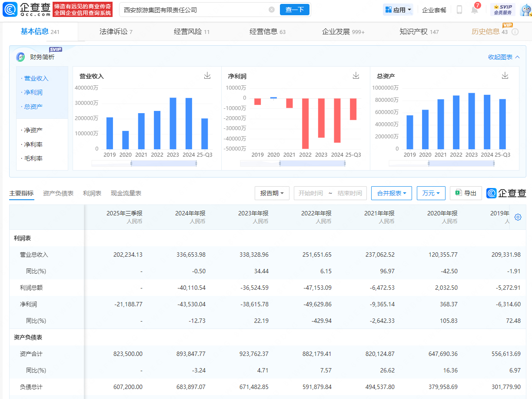
Task: Click the 导出 export button
Action: click(x=466, y=193)
